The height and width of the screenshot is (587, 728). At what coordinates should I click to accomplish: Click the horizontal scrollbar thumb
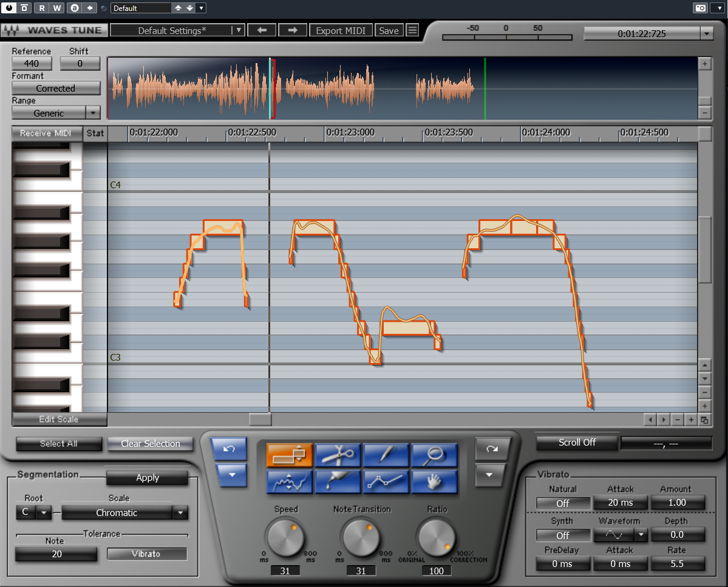click(260, 419)
